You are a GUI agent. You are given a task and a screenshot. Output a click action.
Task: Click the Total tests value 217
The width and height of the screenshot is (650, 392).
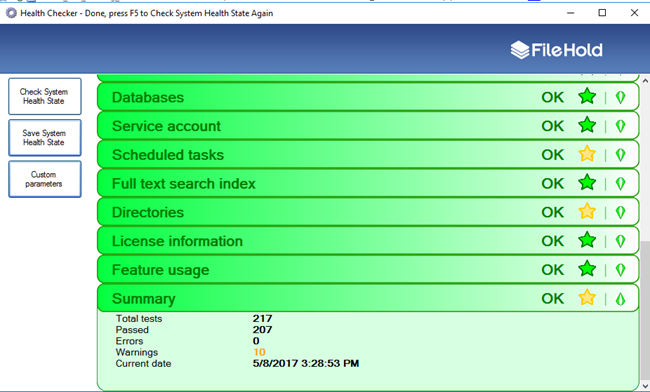(262, 318)
